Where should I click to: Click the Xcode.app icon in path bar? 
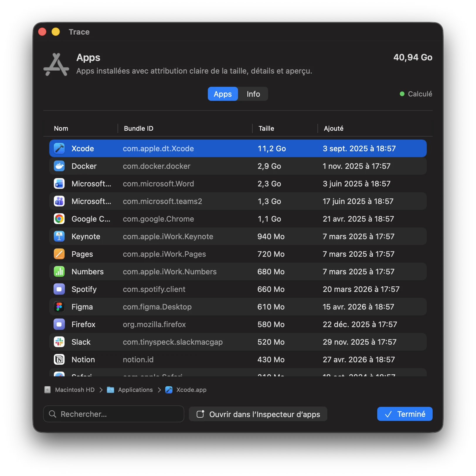click(169, 390)
